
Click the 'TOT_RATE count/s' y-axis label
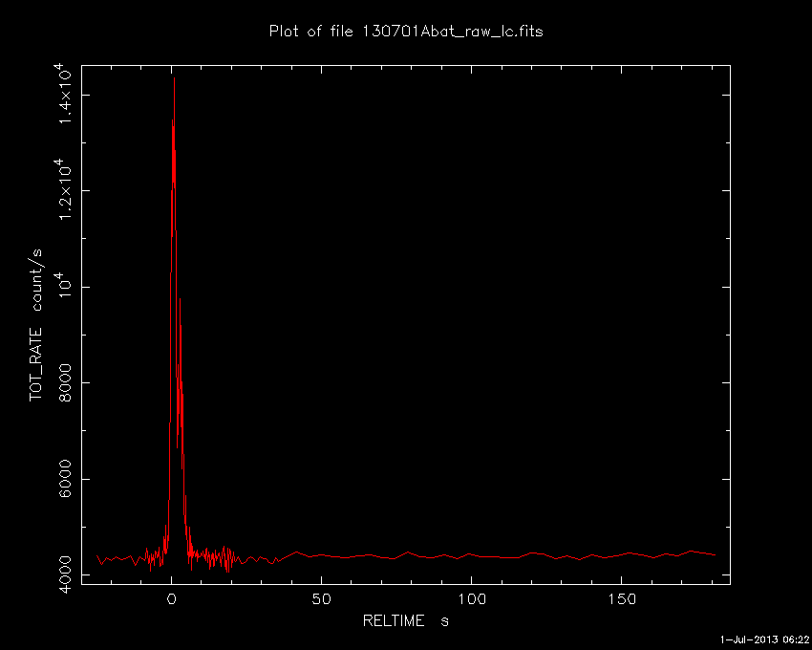[36, 326]
